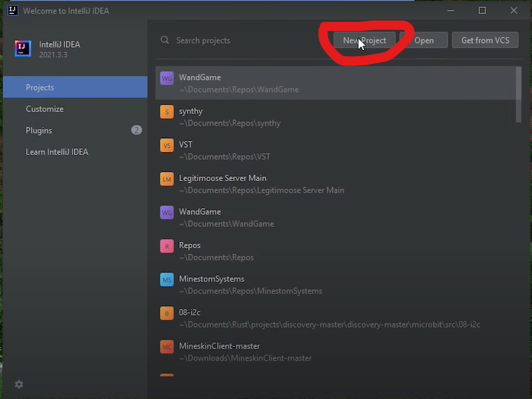Click path ~\Documents\Repos\VST
532x399 pixels.
pos(225,156)
